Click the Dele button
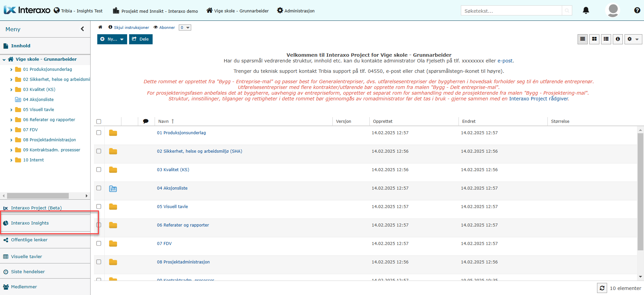The width and height of the screenshot is (644, 295). [141, 39]
